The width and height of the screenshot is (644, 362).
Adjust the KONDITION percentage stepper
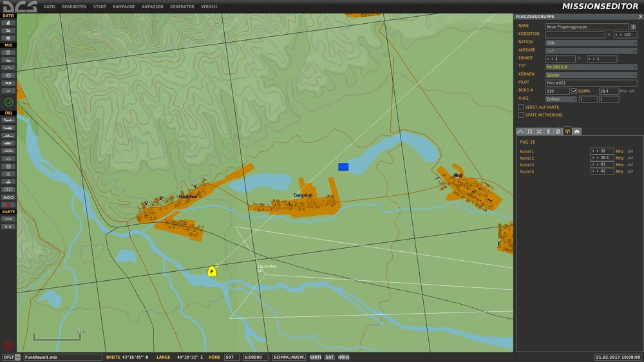click(625, 35)
